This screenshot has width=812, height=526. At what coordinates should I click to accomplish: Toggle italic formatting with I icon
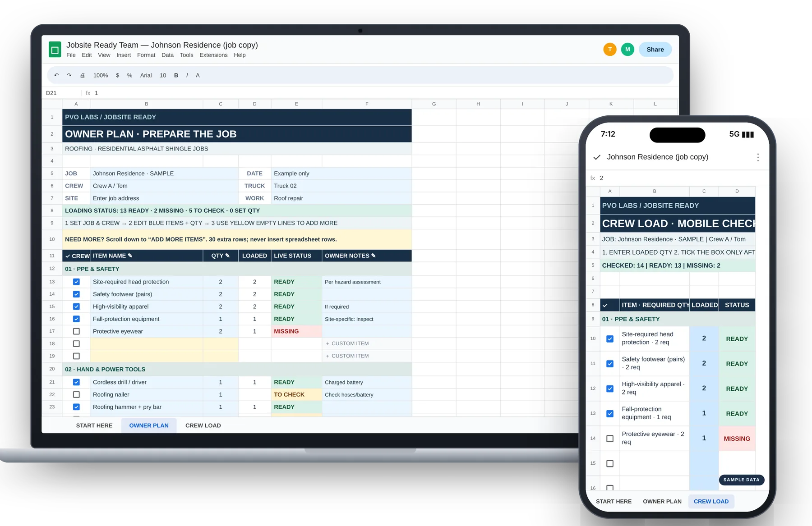[x=187, y=75]
